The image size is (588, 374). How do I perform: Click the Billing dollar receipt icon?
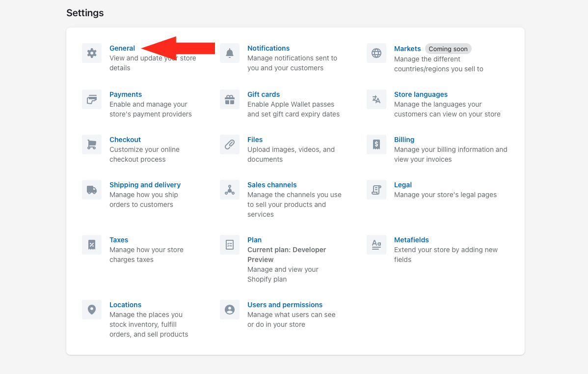(x=376, y=144)
